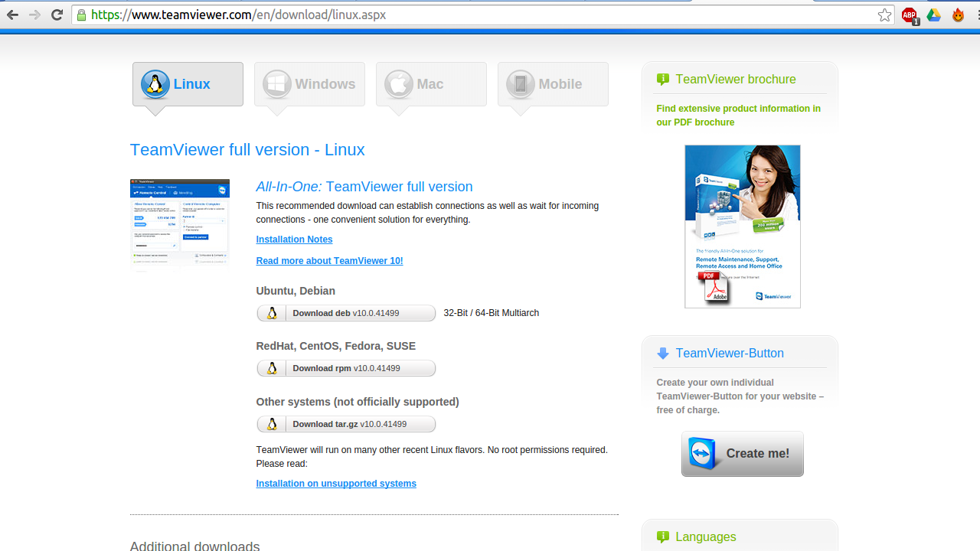This screenshot has height=551, width=980.
Task: Click the green icon beside Languages heading
Action: pos(663,537)
